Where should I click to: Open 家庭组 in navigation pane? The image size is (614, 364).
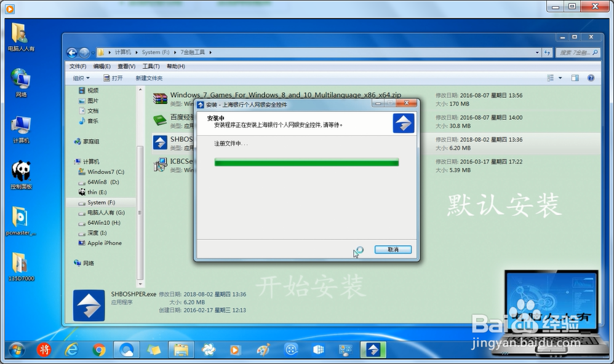point(87,141)
